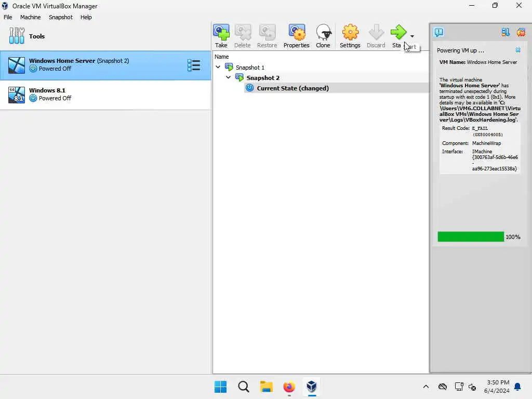
Task: Click the volume tray icon
Action: (472, 387)
